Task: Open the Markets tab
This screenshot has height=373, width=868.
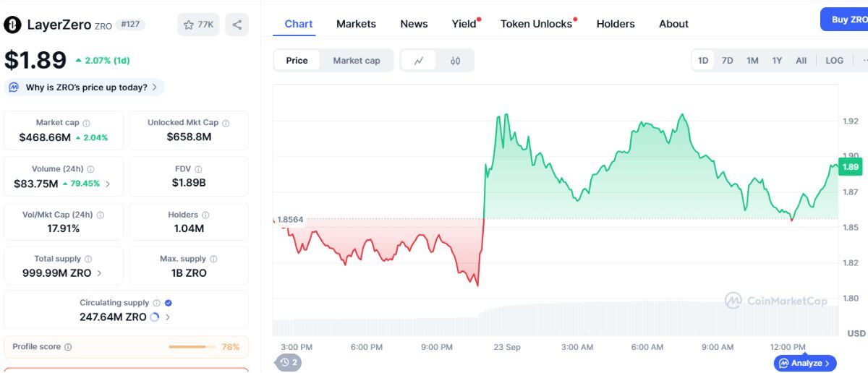Action: 356,24
